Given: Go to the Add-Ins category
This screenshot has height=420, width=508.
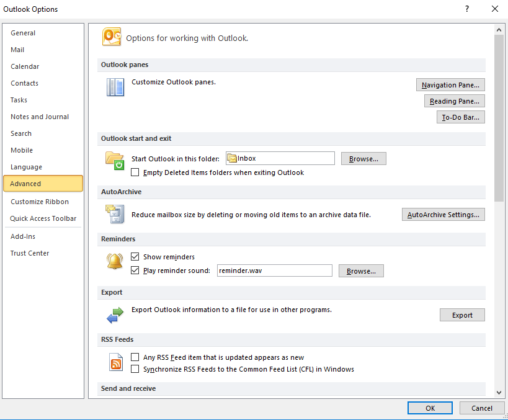Looking at the screenshot, I should click(x=43, y=236).
